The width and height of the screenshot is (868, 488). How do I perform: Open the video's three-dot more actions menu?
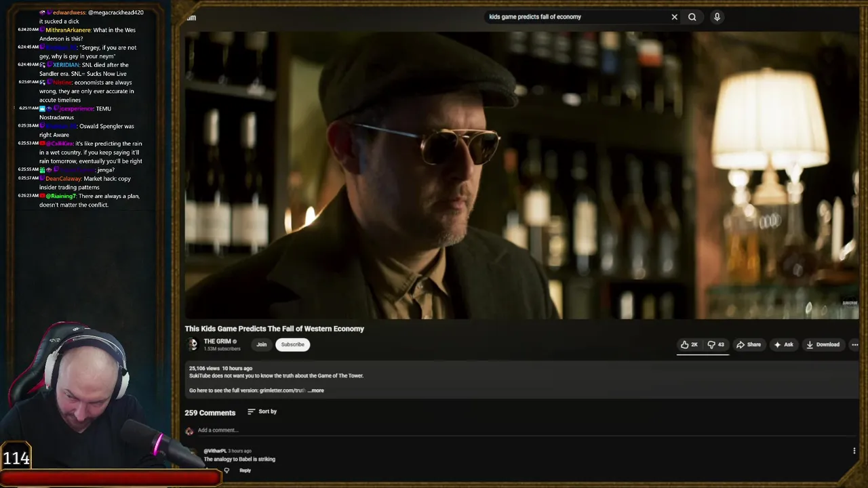(854, 344)
